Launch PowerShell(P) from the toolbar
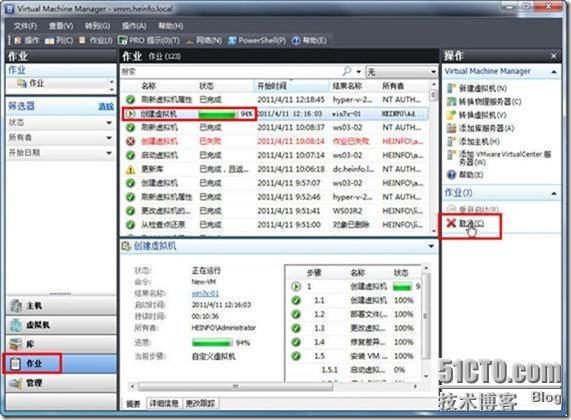The width and height of the screenshot is (571, 420). pyautogui.click(x=257, y=40)
